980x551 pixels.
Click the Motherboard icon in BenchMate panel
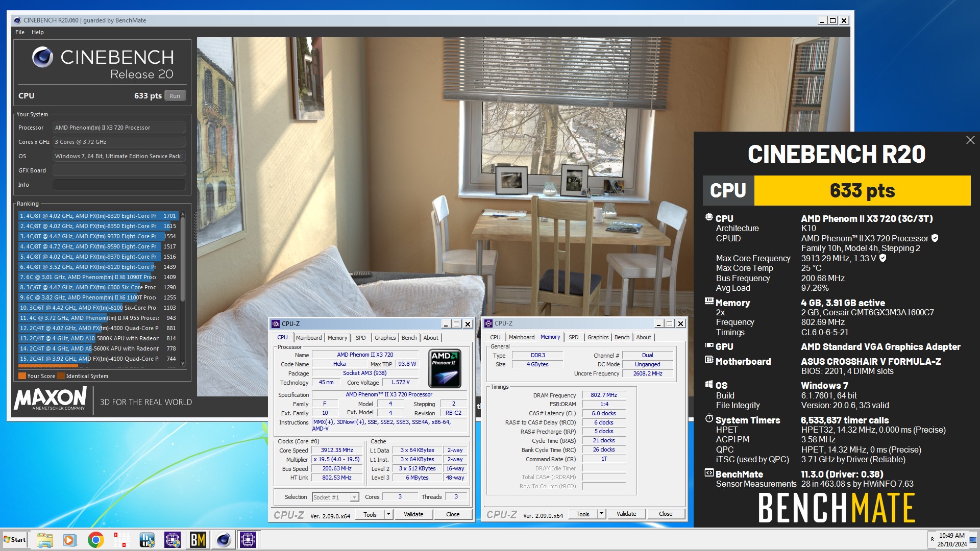click(709, 360)
